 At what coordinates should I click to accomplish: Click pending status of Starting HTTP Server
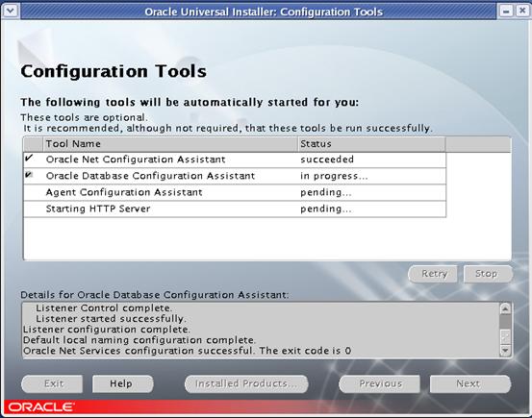coord(372,209)
